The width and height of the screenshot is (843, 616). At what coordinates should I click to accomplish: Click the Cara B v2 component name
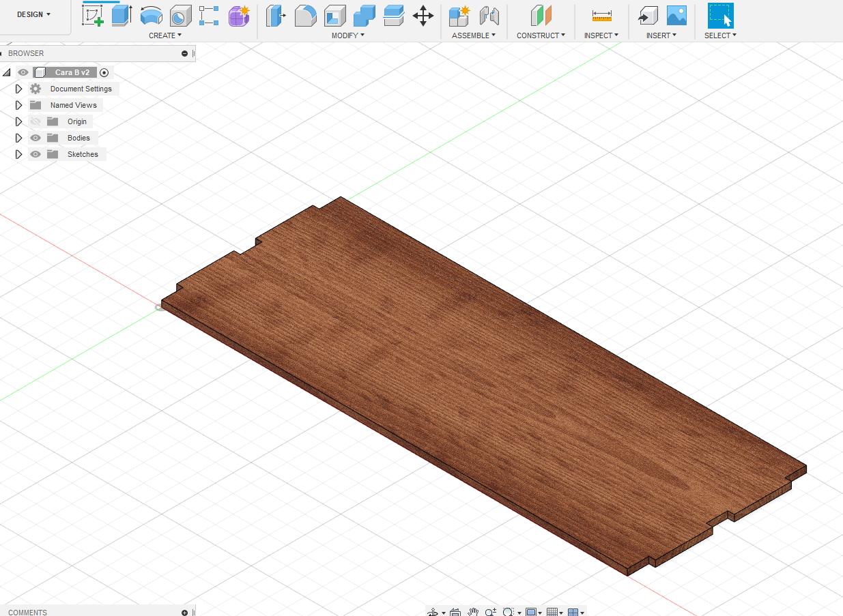tap(72, 72)
